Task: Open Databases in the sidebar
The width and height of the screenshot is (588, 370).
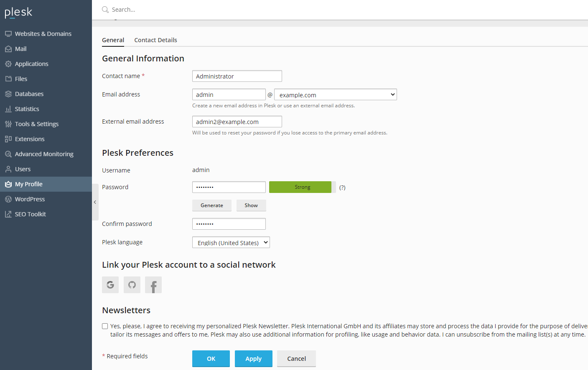Action: coord(29,94)
